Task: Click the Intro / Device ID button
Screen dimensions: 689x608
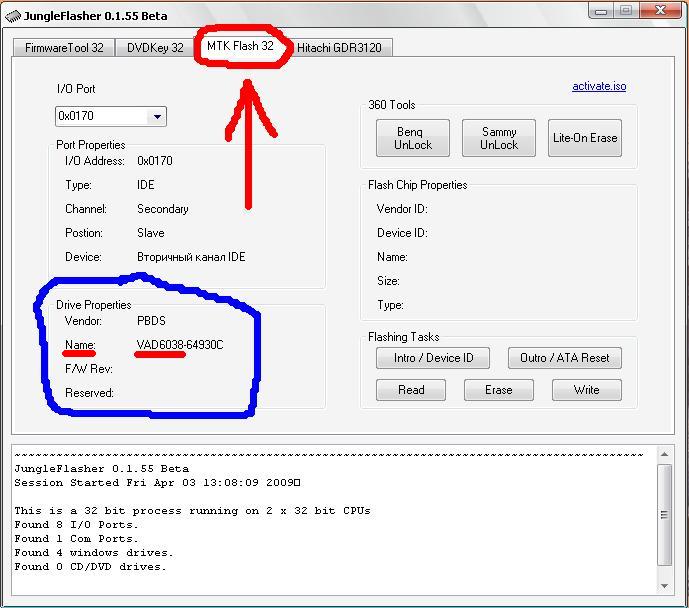Action: pyautogui.click(x=433, y=358)
